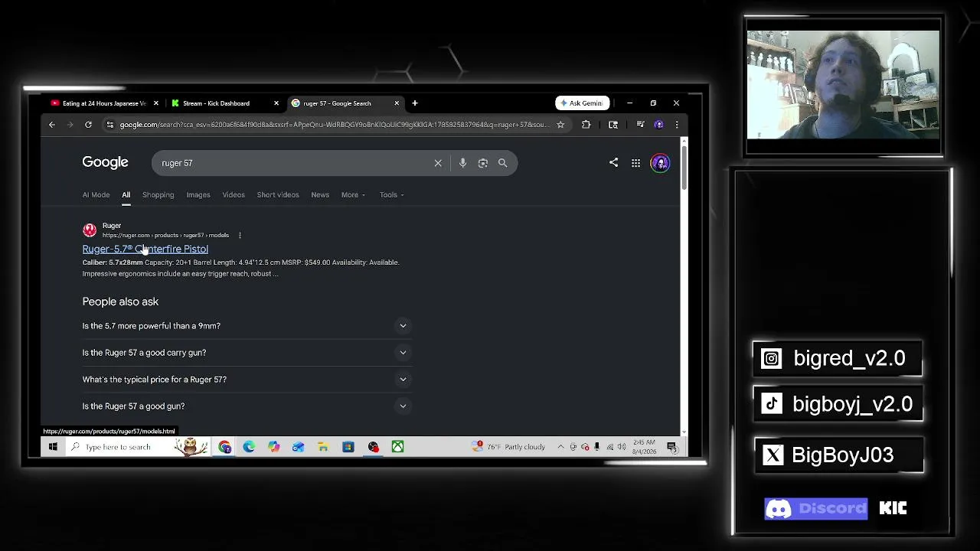980x551 pixels.
Task: Go back in the browser
Action: click(x=52, y=125)
